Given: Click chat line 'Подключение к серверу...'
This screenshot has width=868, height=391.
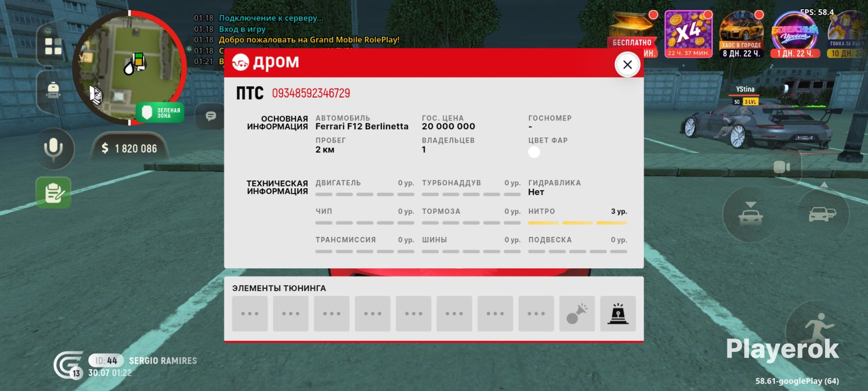Looking at the screenshot, I should click(x=271, y=18).
